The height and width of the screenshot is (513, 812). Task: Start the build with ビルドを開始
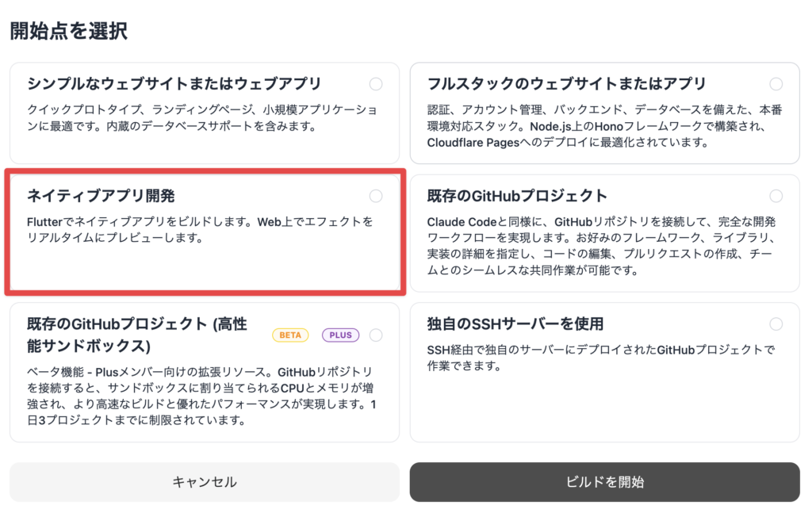tap(605, 482)
